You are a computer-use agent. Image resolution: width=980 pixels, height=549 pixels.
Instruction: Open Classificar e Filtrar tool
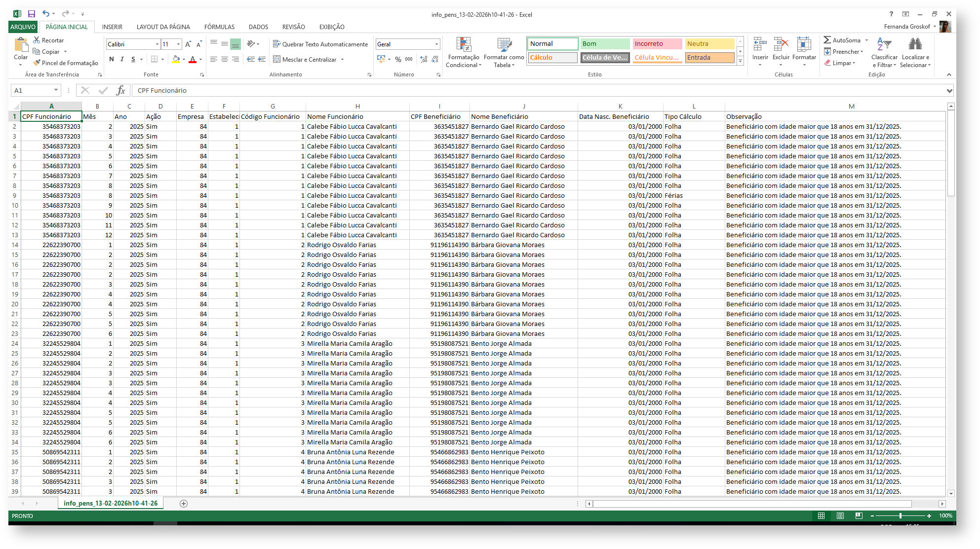pos(884,52)
